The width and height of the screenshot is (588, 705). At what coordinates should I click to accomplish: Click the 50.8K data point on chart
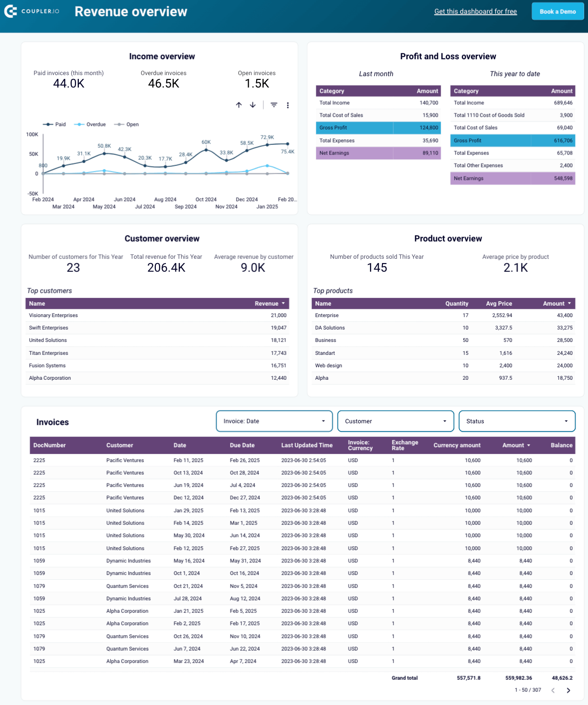pyautogui.click(x=104, y=154)
